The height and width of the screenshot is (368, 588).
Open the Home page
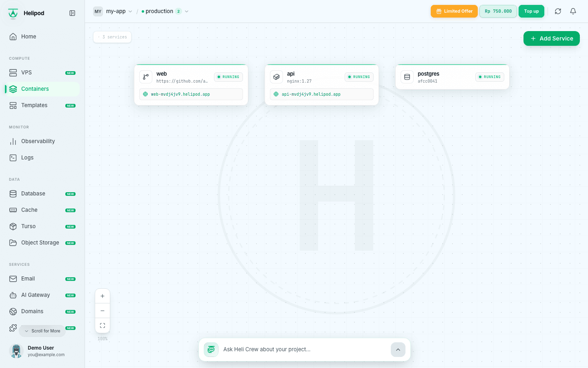(42, 36)
